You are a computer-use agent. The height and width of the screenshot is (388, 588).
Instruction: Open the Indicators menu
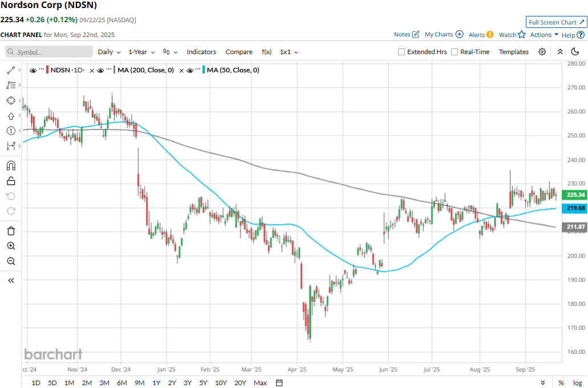tap(201, 52)
